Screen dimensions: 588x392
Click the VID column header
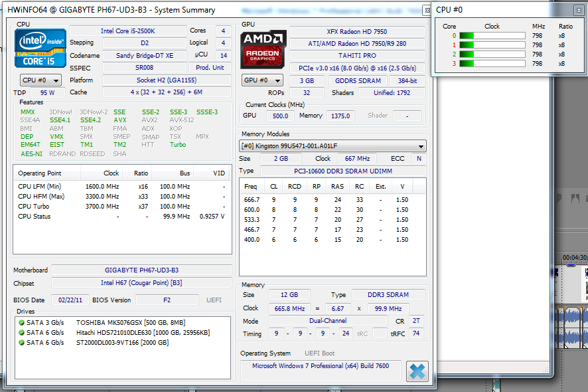click(x=212, y=173)
